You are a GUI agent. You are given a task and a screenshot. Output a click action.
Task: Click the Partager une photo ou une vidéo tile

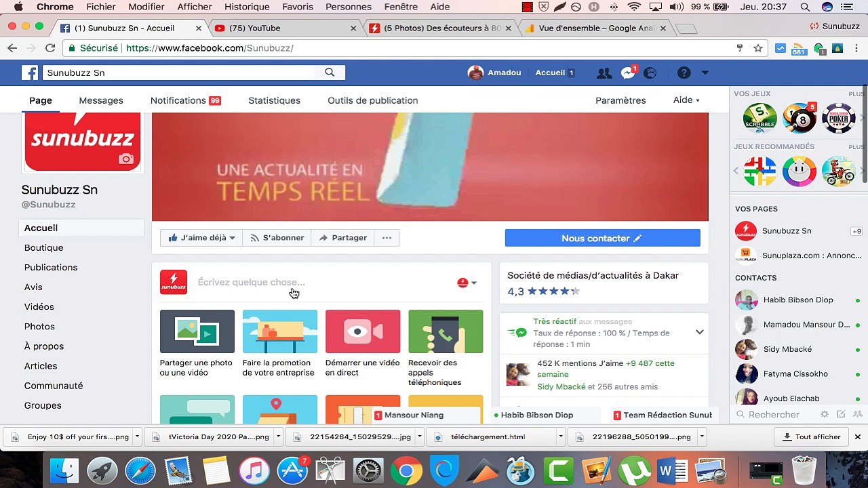pyautogui.click(x=197, y=344)
